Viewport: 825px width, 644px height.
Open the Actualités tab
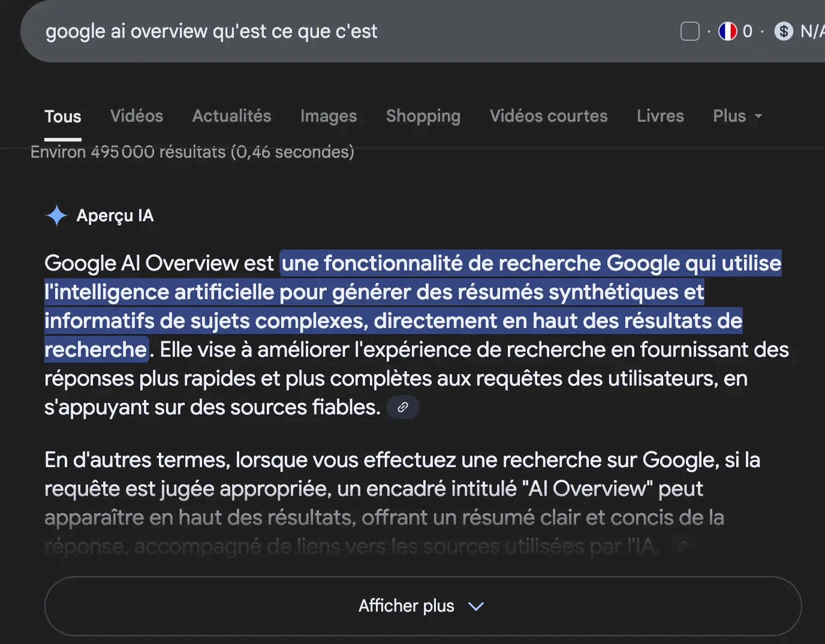pyautogui.click(x=231, y=116)
